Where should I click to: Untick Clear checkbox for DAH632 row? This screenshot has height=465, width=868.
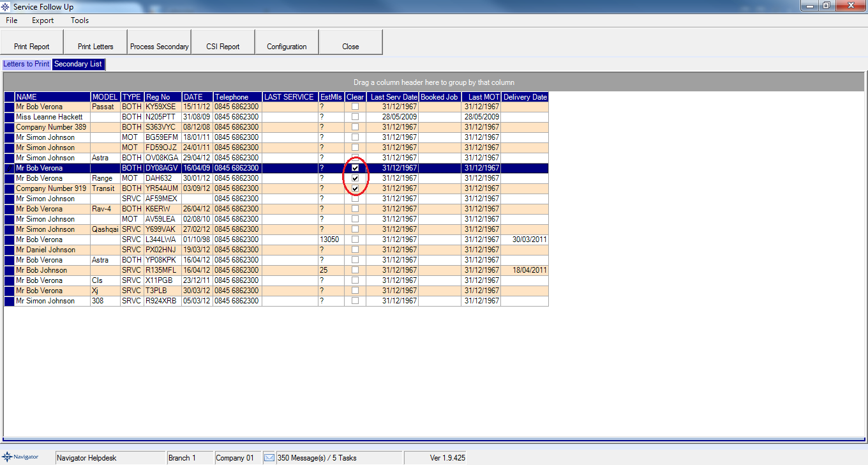point(355,178)
